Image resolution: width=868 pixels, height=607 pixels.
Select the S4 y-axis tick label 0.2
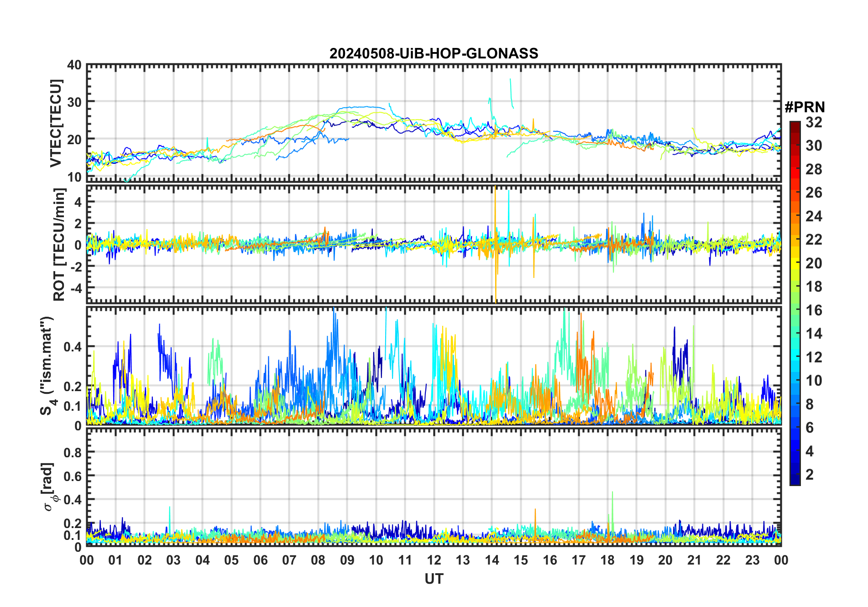click(x=73, y=387)
